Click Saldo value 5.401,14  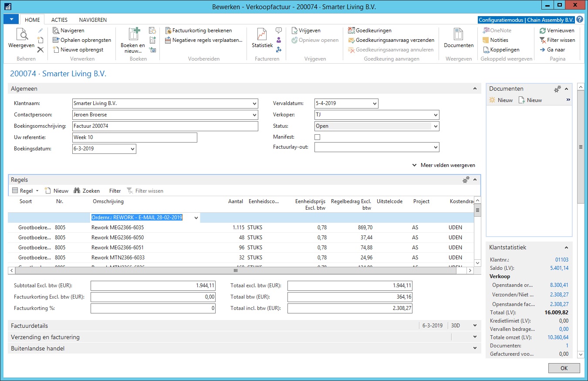click(x=559, y=268)
